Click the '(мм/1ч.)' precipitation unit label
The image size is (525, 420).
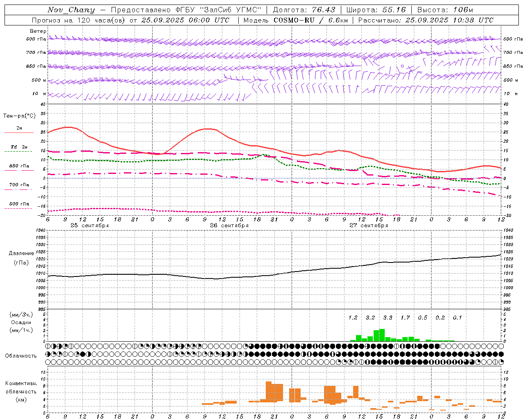pyautogui.click(x=21, y=330)
